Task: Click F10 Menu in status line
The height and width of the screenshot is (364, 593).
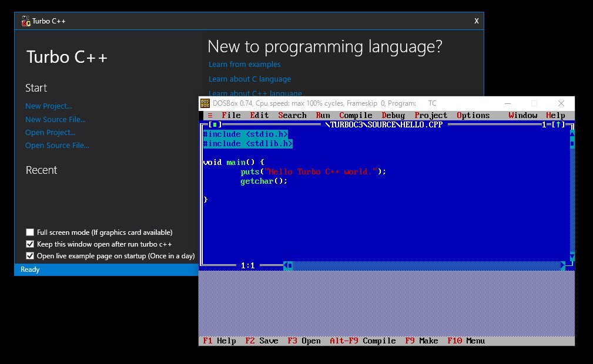Action: (466, 341)
